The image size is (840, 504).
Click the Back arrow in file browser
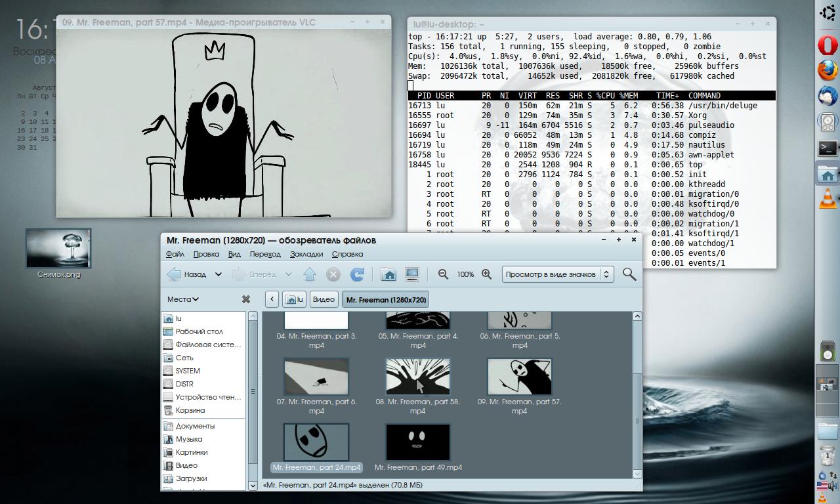point(186,274)
